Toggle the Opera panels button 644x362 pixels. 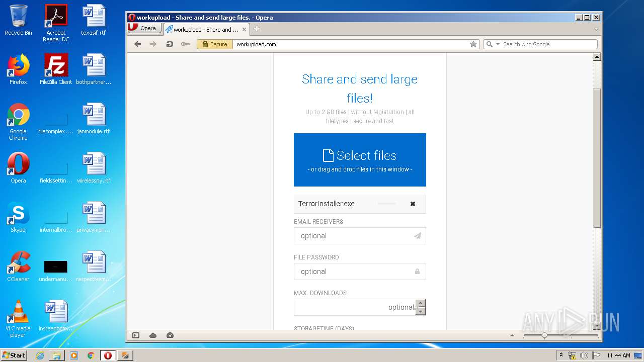coord(136,335)
